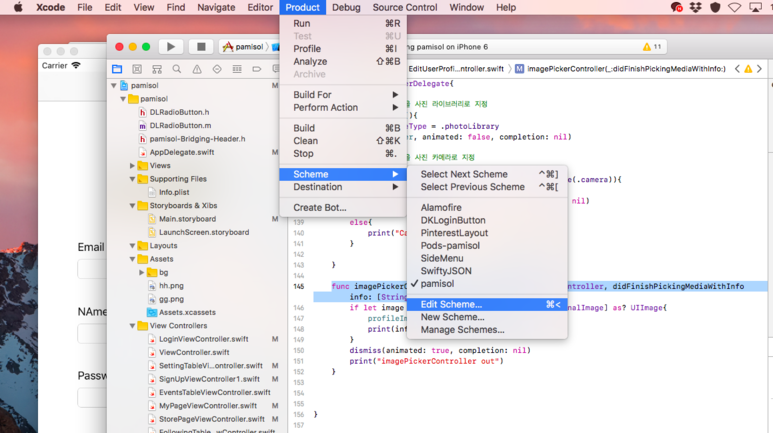Click the Run play button in Xcode toolbar
The height and width of the screenshot is (433, 773).
coord(171,47)
